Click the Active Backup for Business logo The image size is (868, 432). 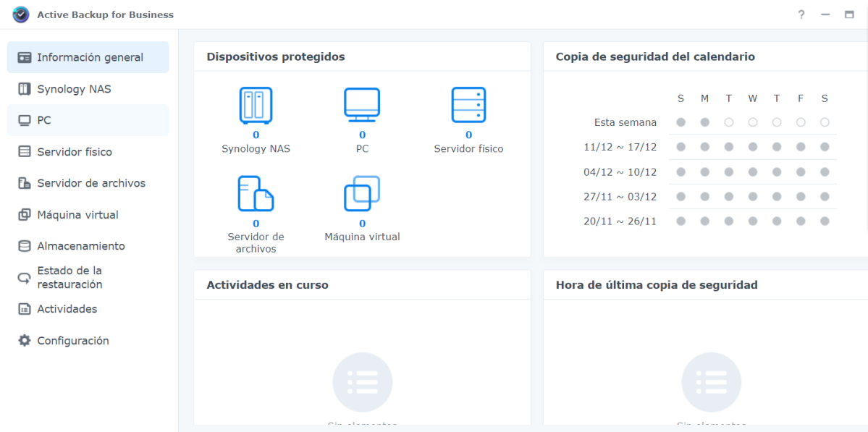[x=21, y=15]
